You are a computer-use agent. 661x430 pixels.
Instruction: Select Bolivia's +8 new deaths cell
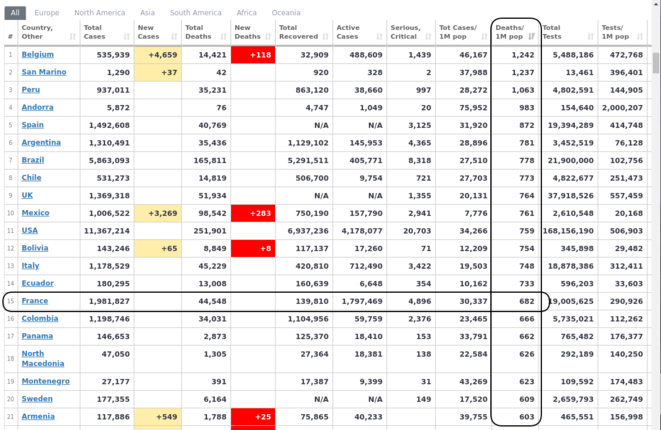253,248
